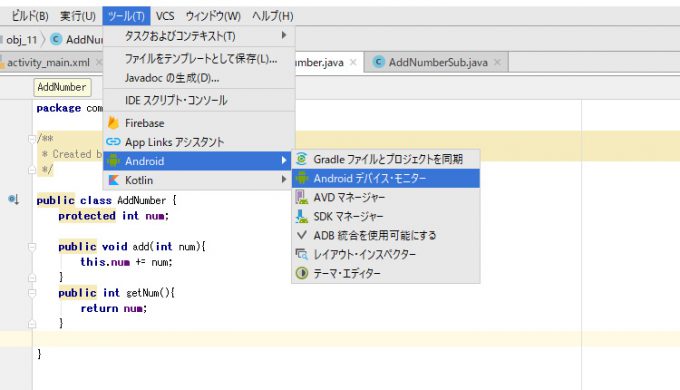Click the package keyword line
The image size is (680, 390).
click(x=59, y=108)
